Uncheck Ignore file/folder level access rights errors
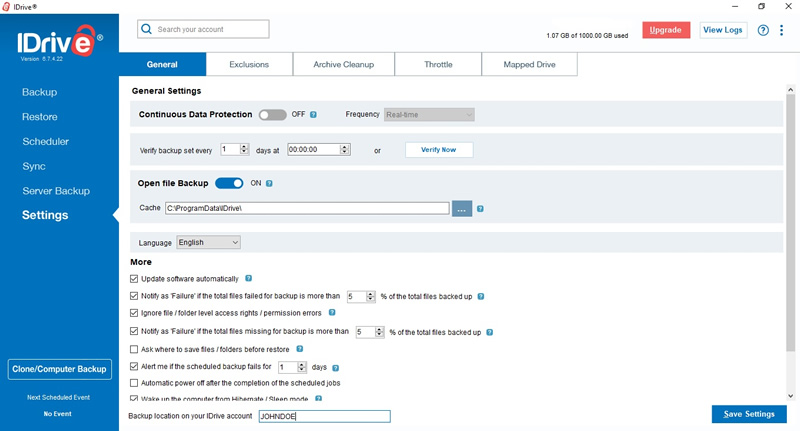The width and height of the screenshot is (800, 431). (x=134, y=313)
